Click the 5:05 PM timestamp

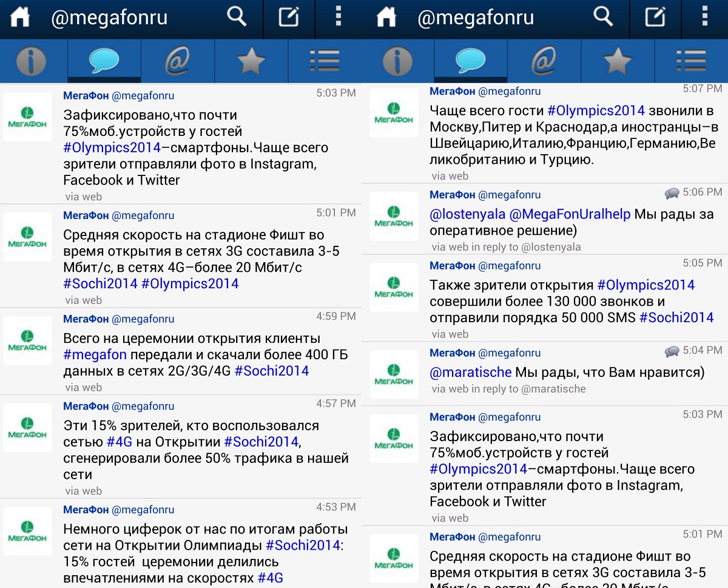[703, 263]
